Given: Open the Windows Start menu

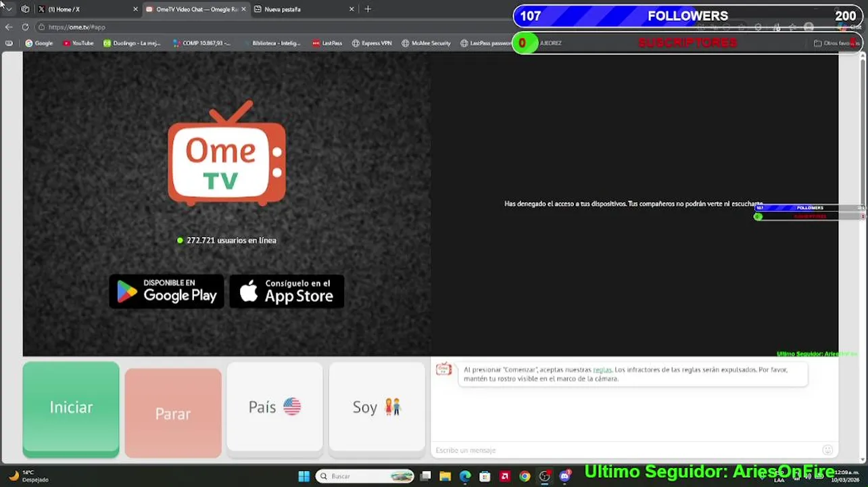Looking at the screenshot, I should (304, 476).
